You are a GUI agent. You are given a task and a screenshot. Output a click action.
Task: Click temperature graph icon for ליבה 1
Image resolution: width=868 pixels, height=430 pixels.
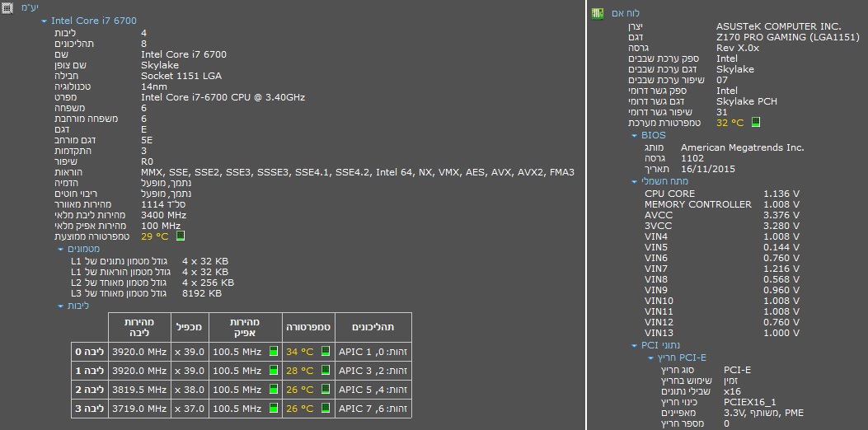pyautogui.click(x=326, y=370)
